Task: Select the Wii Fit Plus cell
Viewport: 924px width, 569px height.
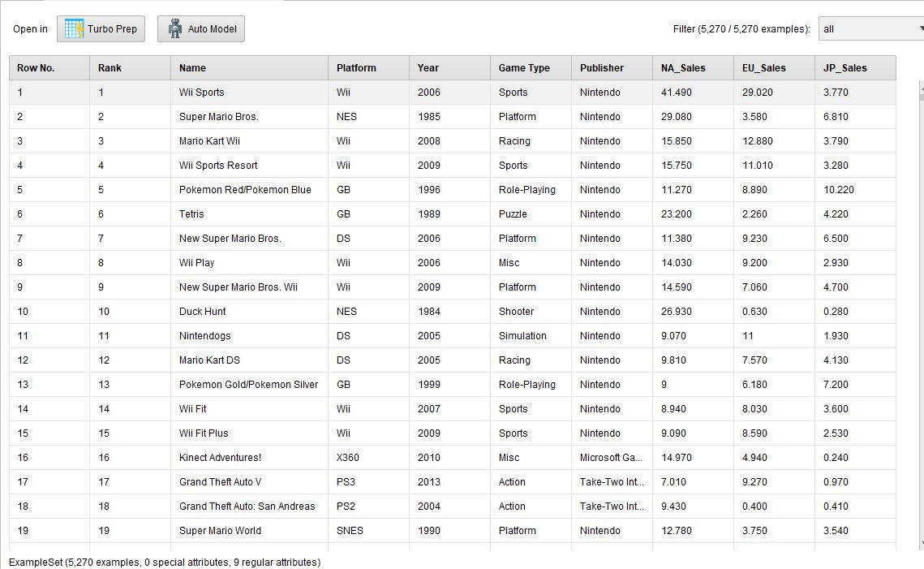Action: [250, 433]
